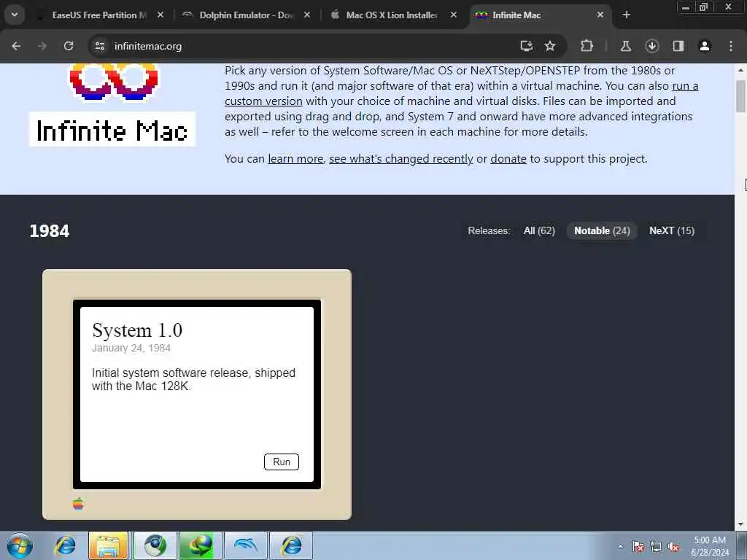Click the System 1.0 title
The height and width of the screenshot is (560, 747).
click(137, 330)
